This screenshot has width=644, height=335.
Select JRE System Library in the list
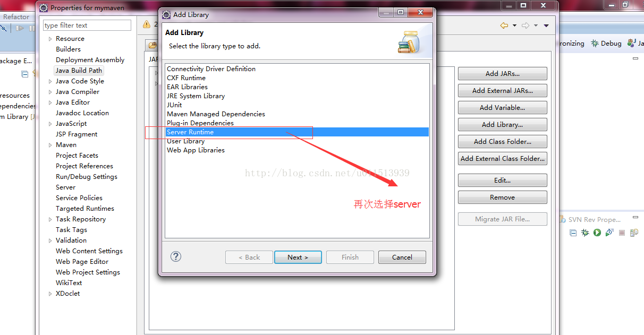pos(196,96)
